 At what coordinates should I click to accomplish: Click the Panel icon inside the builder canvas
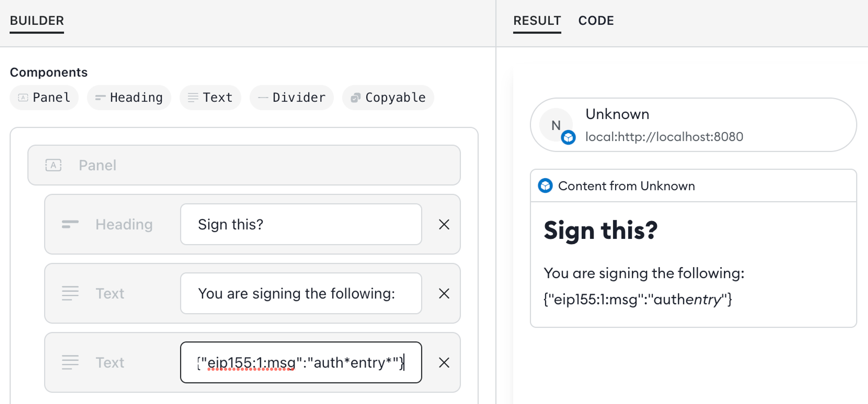53,165
